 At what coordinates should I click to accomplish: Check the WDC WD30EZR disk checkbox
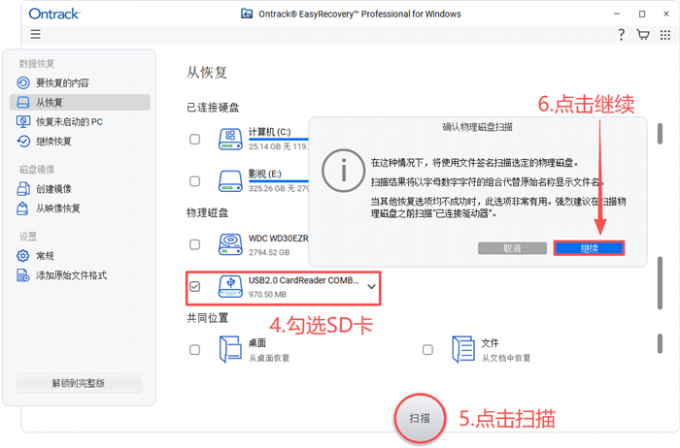click(x=195, y=244)
